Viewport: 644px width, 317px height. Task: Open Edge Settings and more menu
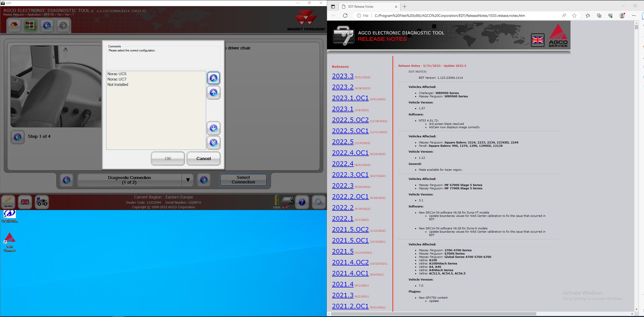[634, 16]
